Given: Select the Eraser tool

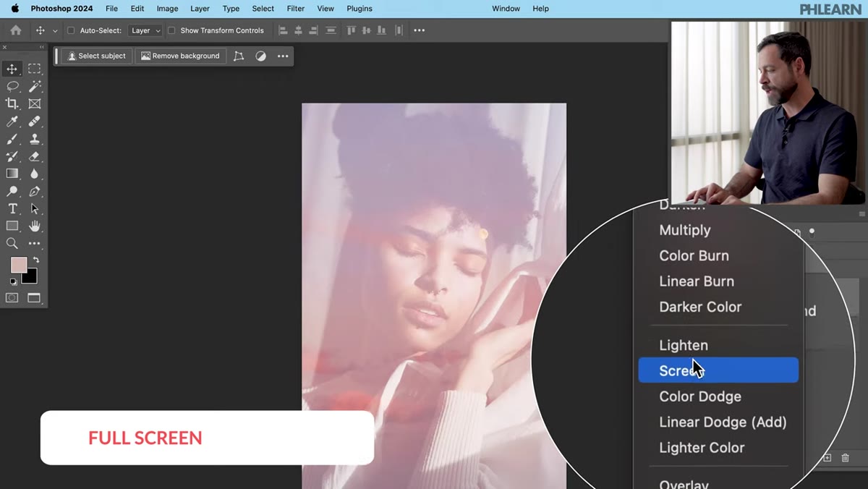Looking at the screenshot, I should pos(34,156).
